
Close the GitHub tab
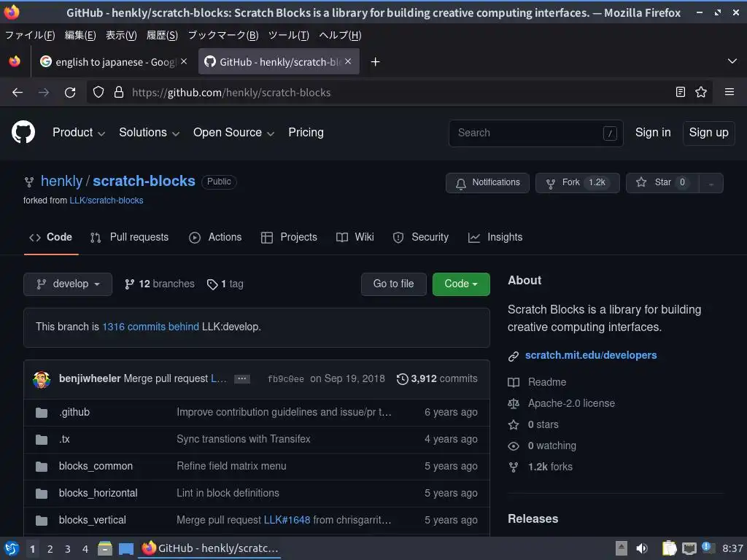tap(348, 61)
